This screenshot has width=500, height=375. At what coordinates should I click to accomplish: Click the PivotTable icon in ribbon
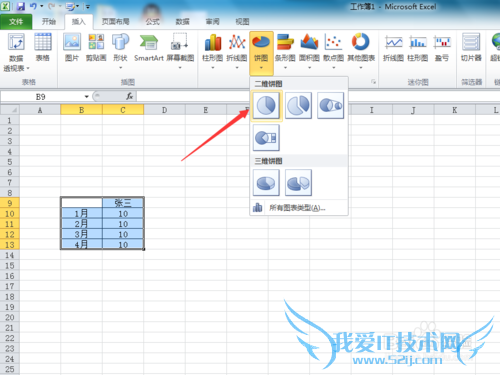click(x=16, y=43)
